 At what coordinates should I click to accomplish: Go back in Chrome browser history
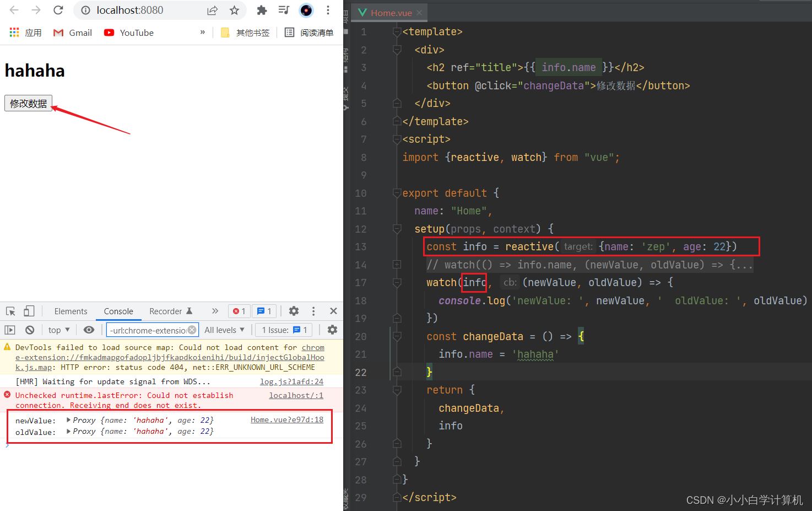[x=14, y=10]
